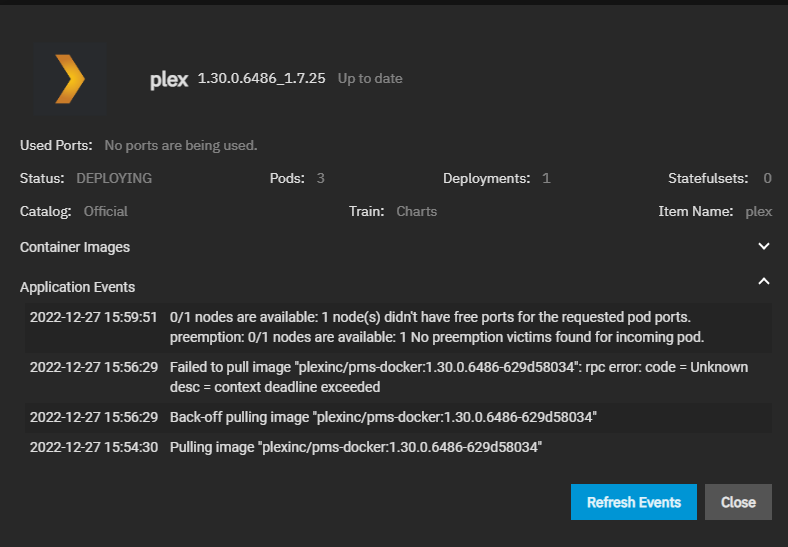Select the 2022-12-27 15:59:51 event timestamp

click(93, 317)
